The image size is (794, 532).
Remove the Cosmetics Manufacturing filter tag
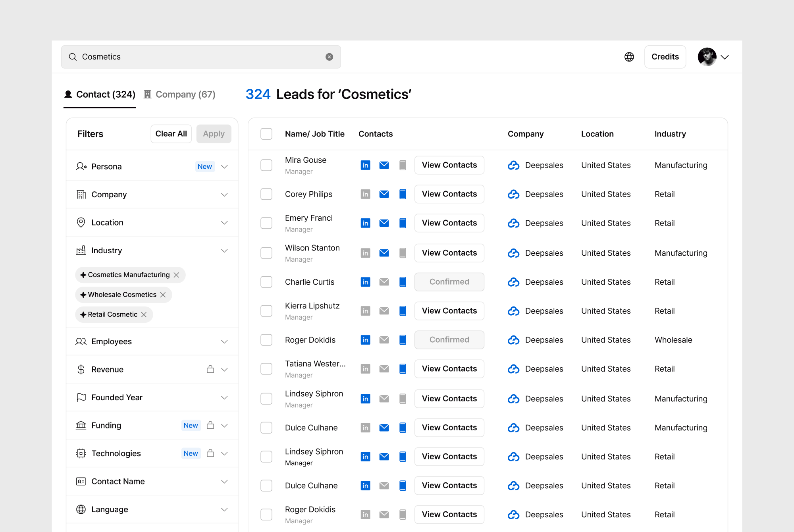click(177, 275)
